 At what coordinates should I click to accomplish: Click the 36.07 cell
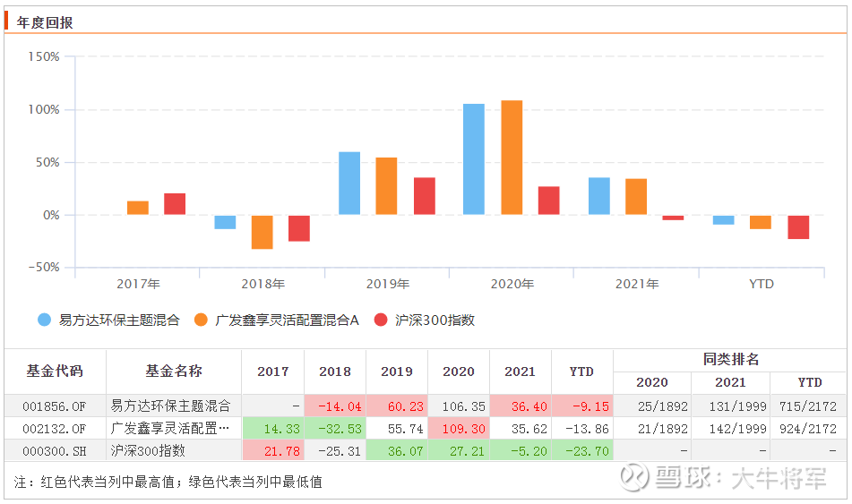click(397, 451)
